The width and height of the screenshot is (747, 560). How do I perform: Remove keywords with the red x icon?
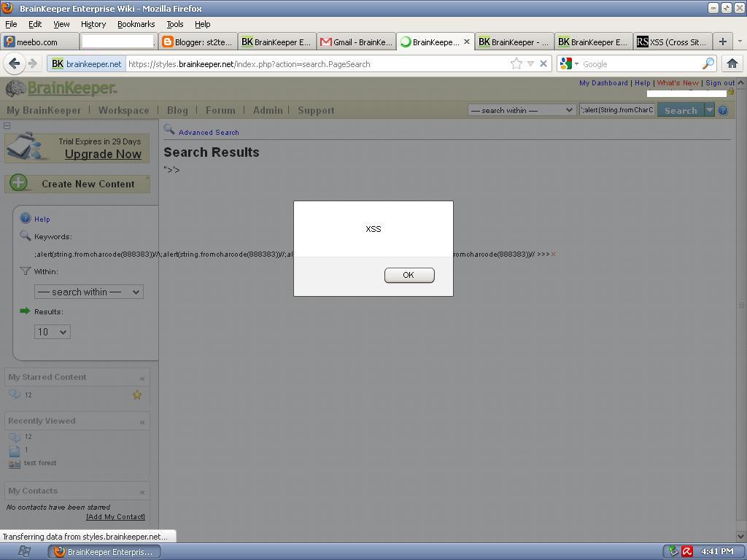click(553, 254)
